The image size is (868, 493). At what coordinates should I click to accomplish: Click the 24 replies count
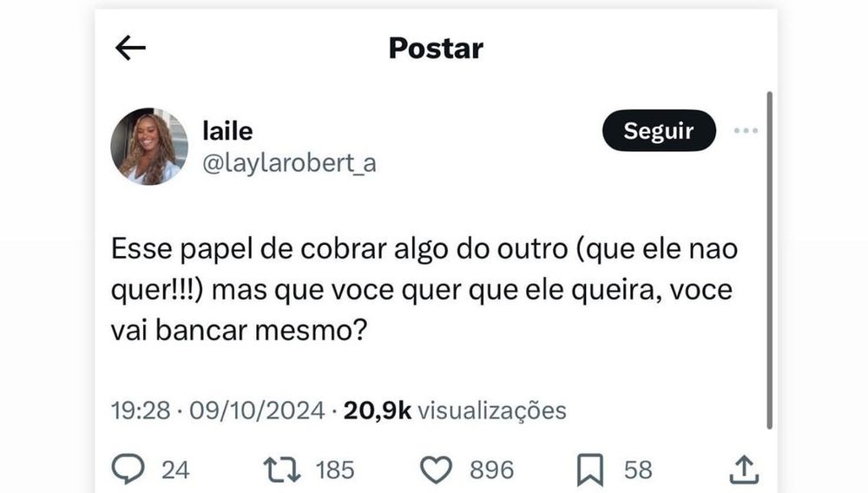175,470
